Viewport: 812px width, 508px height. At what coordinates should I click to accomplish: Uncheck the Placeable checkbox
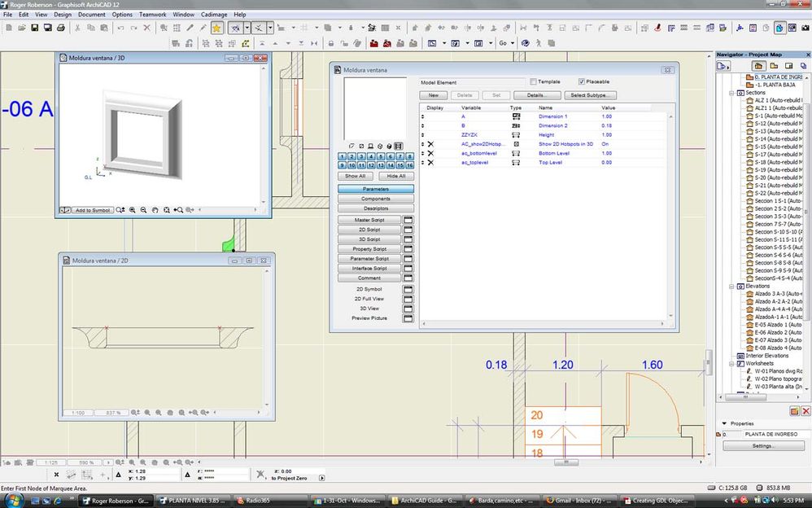581,82
